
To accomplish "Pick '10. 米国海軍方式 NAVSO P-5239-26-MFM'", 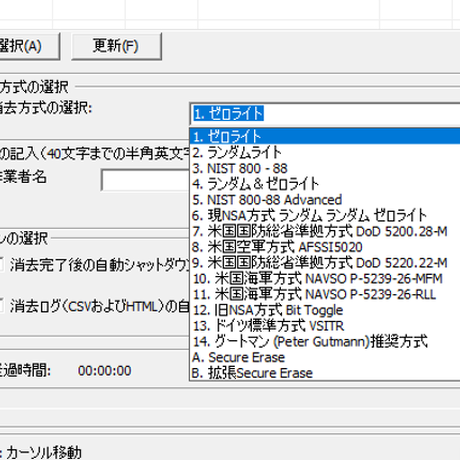I will [x=325, y=279].
